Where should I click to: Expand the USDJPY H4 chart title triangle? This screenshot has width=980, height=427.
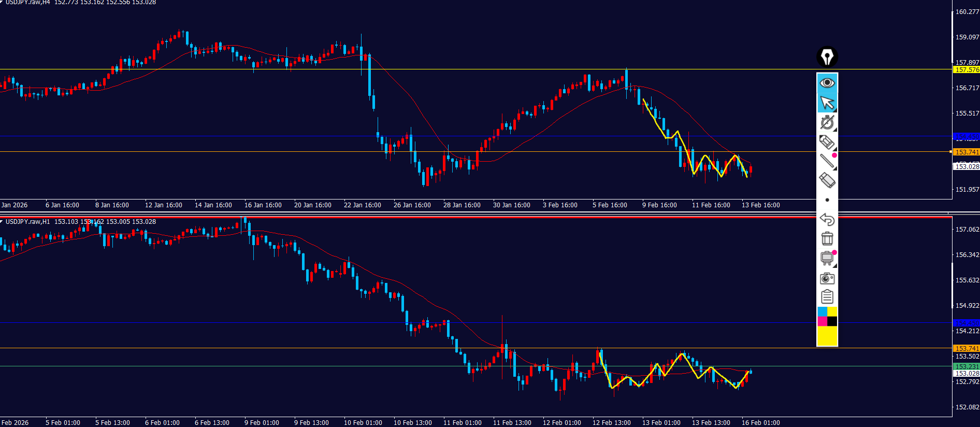pos(2,2)
